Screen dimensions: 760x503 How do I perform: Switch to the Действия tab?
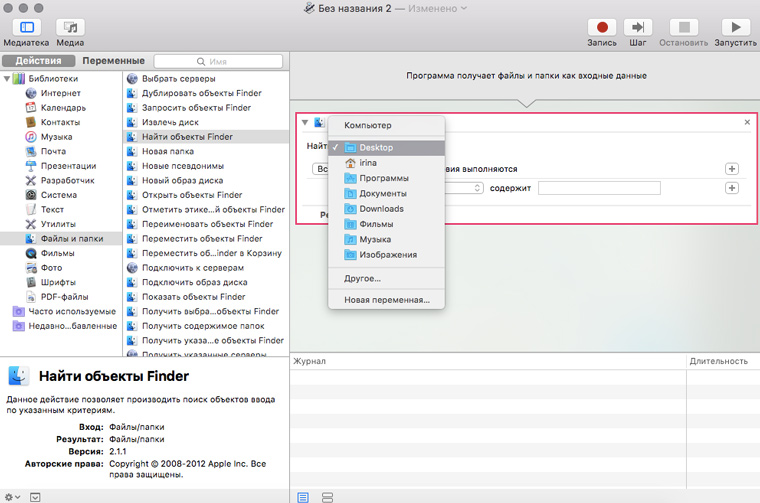(x=38, y=61)
